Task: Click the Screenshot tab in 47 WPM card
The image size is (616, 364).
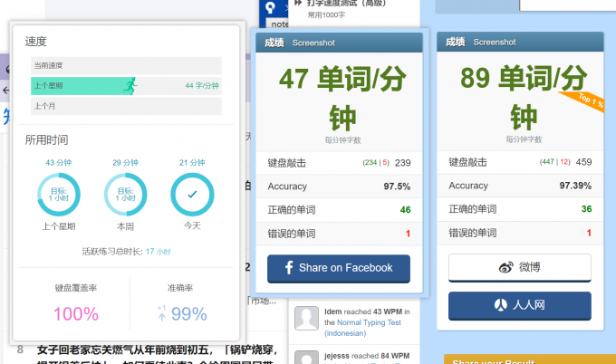Action: 313,43
